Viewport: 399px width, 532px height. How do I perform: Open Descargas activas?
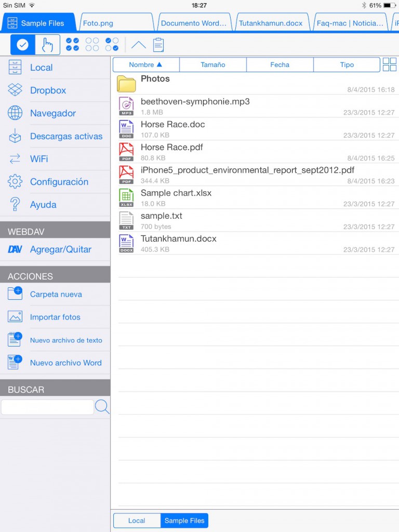pos(55,136)
